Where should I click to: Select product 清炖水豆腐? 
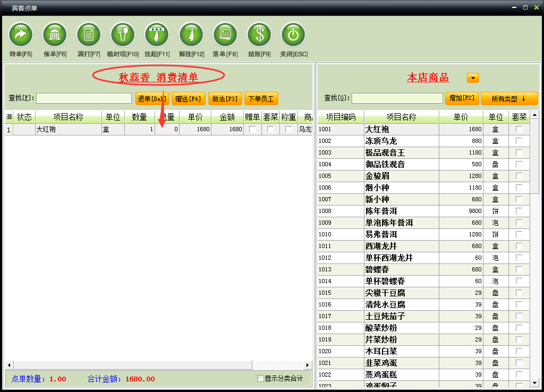423,304
